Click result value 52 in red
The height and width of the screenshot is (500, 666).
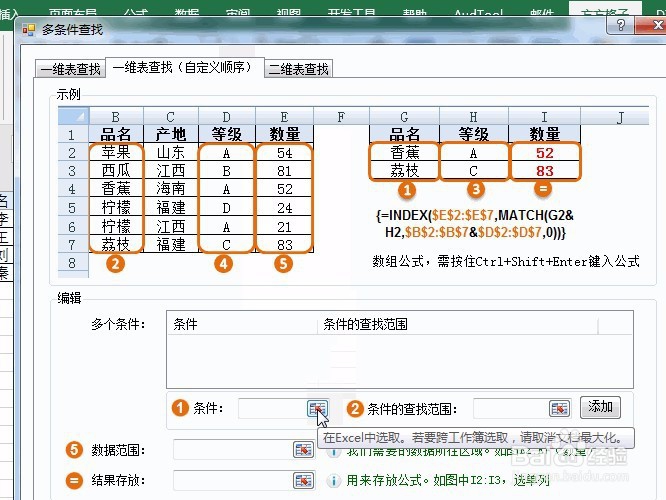(545, 153)
